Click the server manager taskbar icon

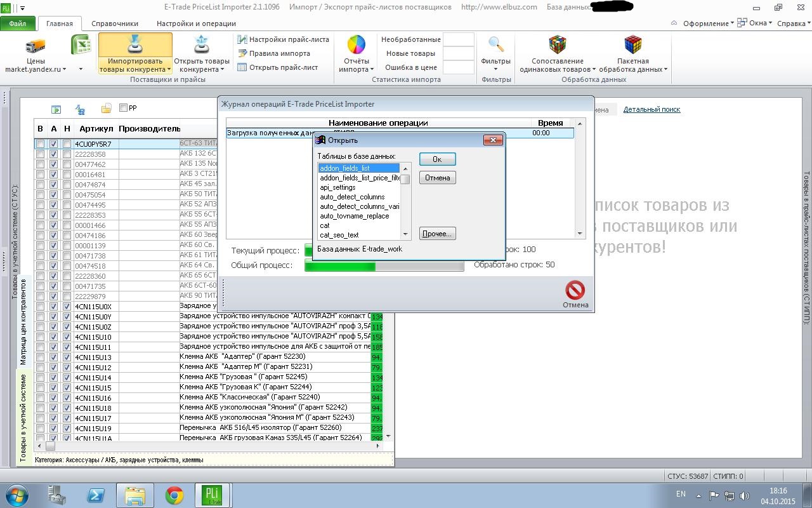tap(57, 495)
